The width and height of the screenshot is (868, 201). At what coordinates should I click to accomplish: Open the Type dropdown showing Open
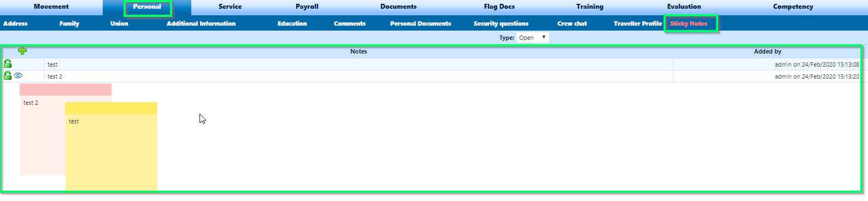pos(532,38)
